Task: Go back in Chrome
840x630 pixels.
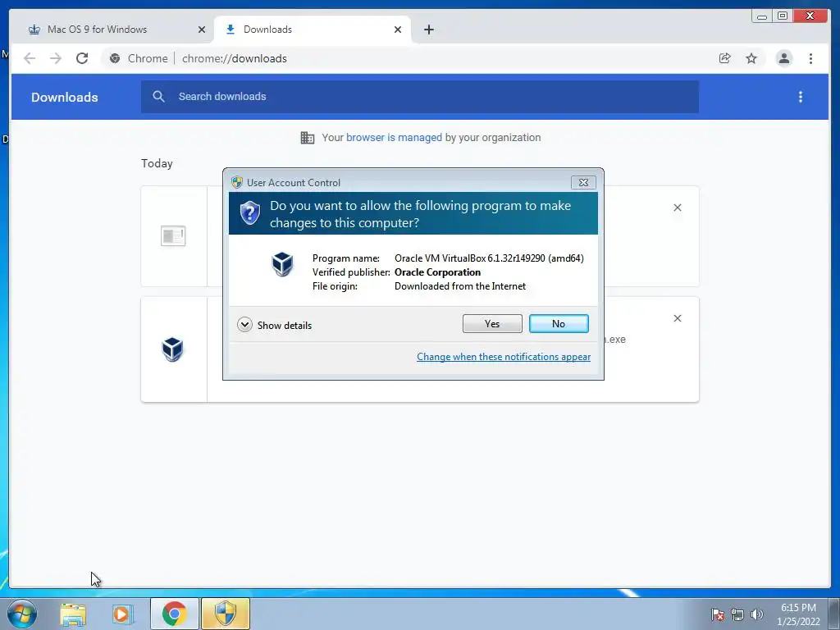Action: click(30, 58)
